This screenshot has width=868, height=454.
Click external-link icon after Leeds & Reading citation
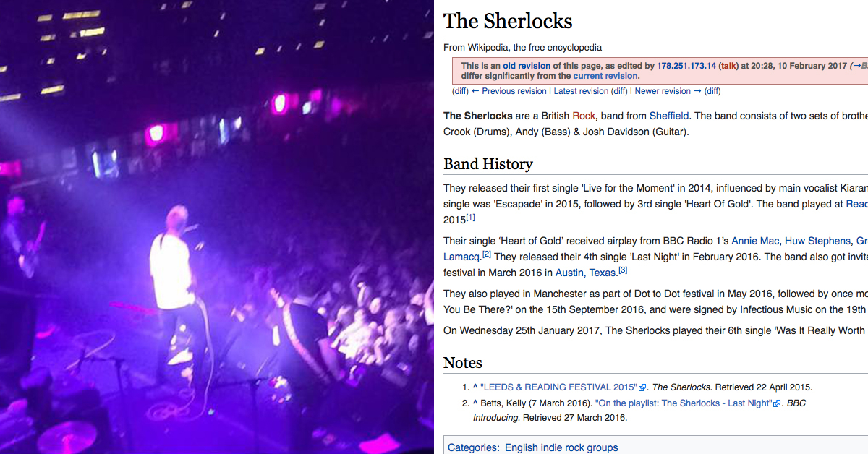[x=642, y=388]
